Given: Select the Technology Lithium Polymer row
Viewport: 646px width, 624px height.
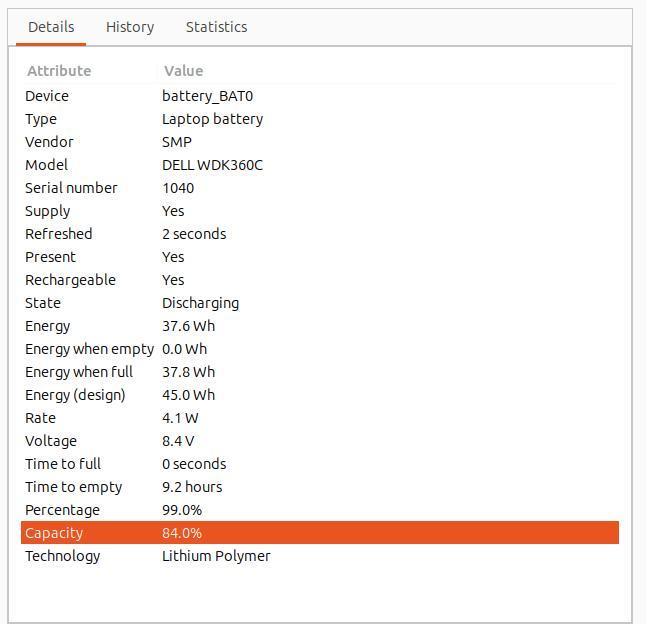Looking at the screenshot, I should coord(320,556).
